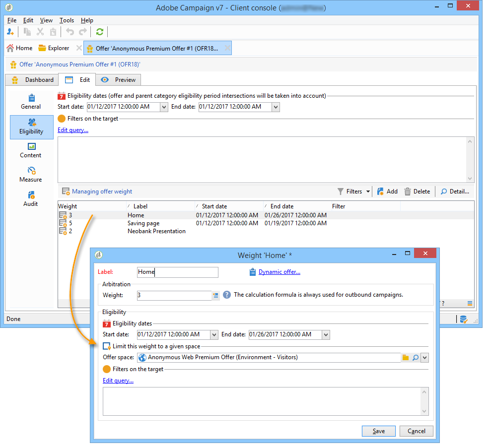Open the dialog Start date dropdown
This screenshot has height=448, width=490.
point(214,335)
